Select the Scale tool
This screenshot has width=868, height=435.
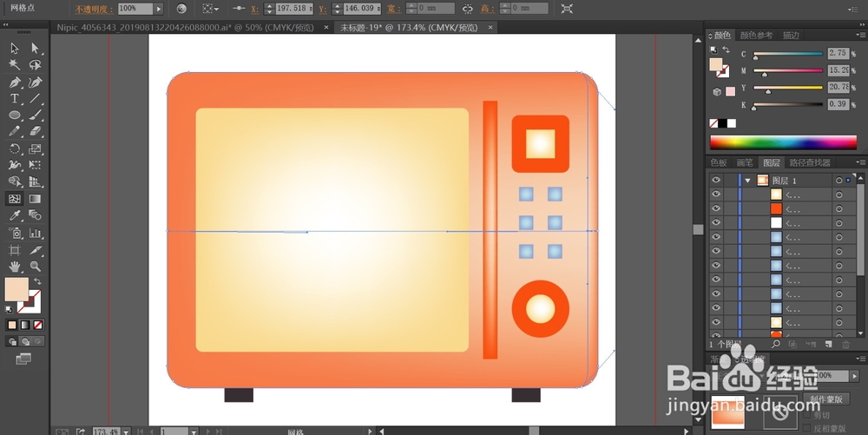tap(36, 148)
